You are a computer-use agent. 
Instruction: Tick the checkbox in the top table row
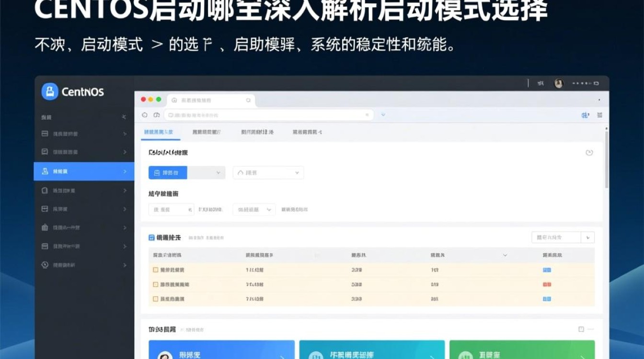155,270
